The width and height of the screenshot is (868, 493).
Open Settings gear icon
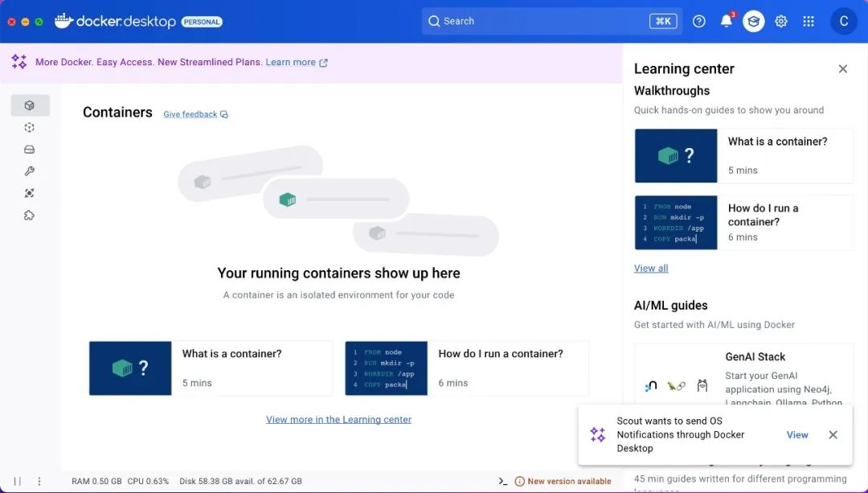(781, 21)
